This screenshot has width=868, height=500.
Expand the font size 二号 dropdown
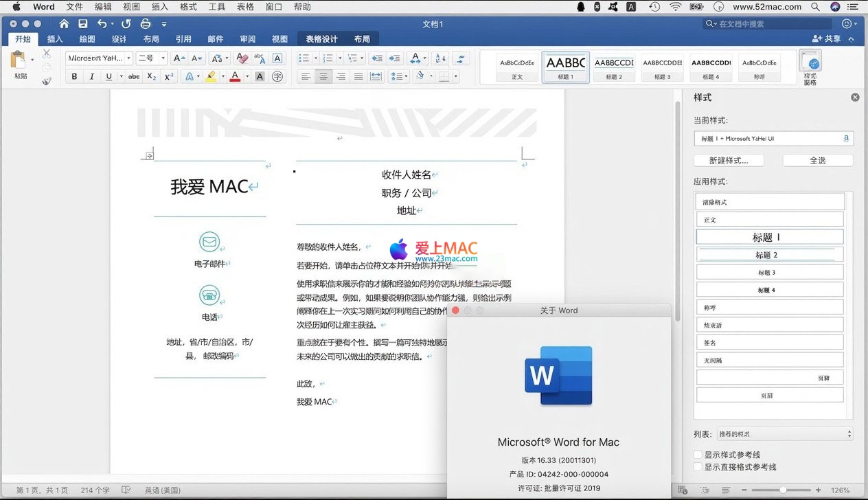(x=163, y=58)
